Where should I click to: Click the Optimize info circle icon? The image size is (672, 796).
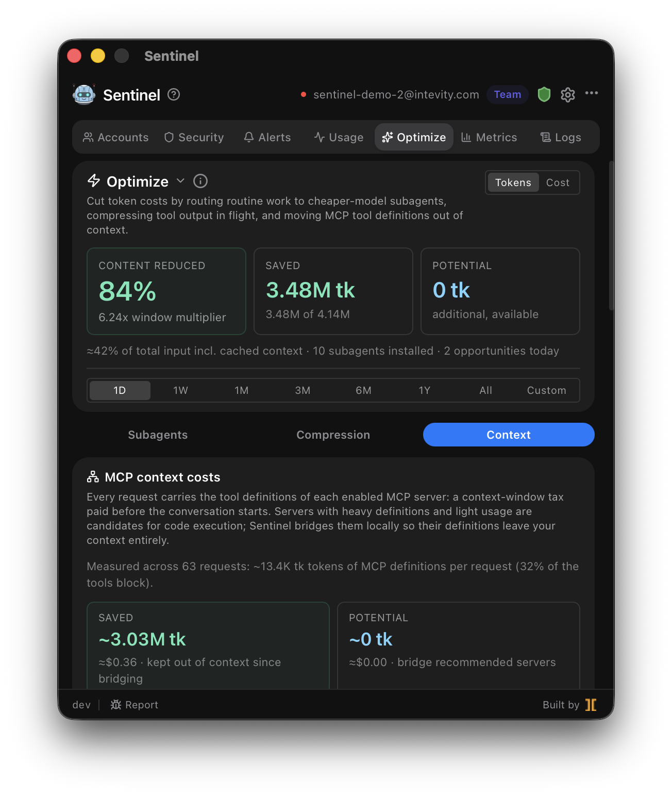[x=200, y=181]
